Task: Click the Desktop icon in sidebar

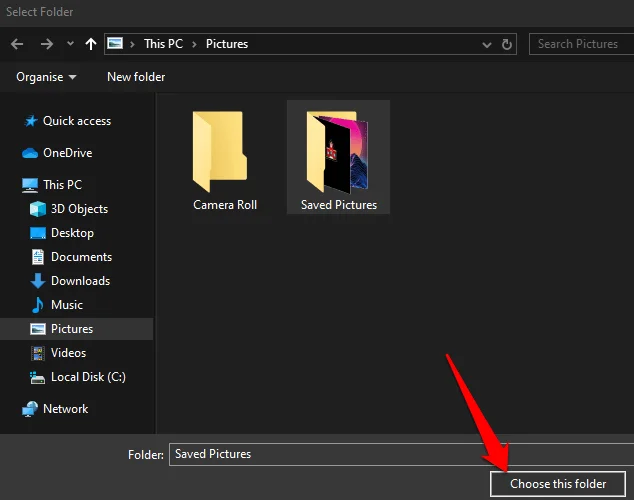Action: click(38, 233)
